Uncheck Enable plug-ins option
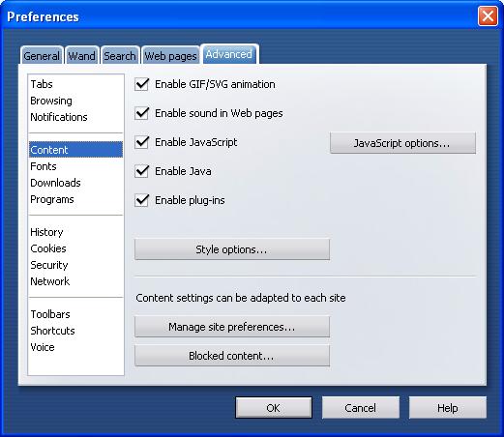The height and width of the screenshot is (437, 504). coord(141,200)
